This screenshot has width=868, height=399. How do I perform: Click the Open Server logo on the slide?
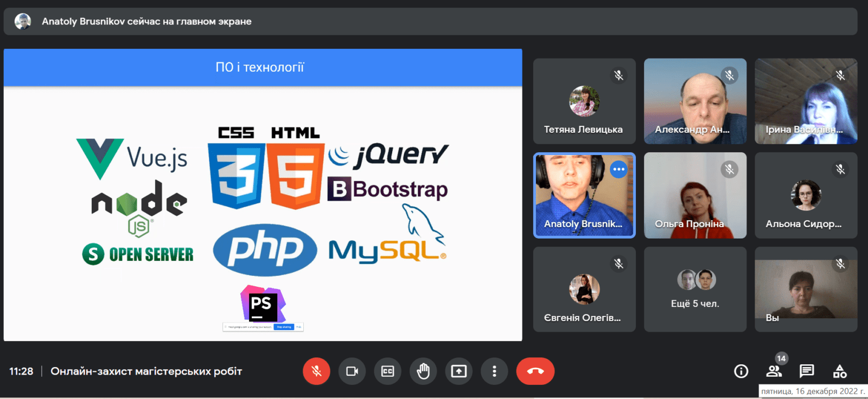pyautogui.click(x=138, y=254)
